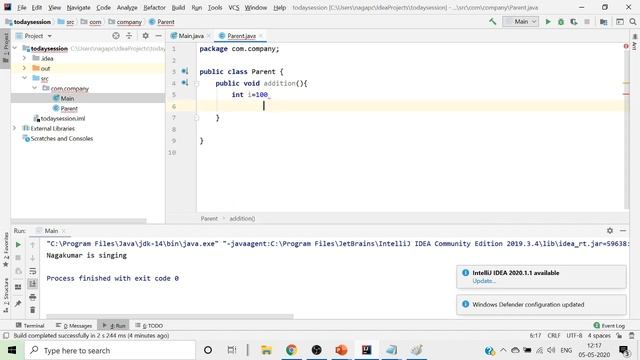Open the TODO tool window
Image resolution: width=640 pixels, height=360 pixels.
tap(149, 325)
